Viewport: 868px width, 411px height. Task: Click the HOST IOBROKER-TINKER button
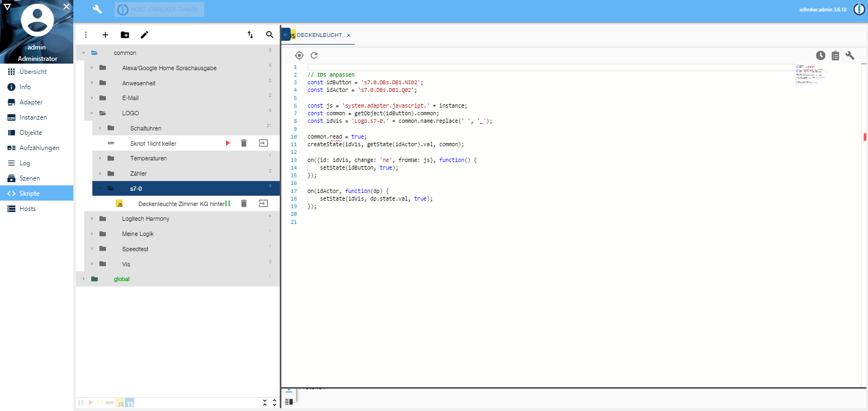159,9
